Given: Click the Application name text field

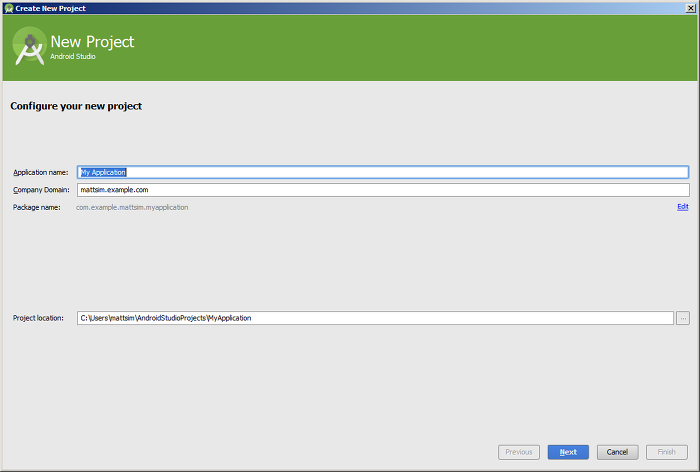Looking at the screenshot, I should (x=383, y=172).
